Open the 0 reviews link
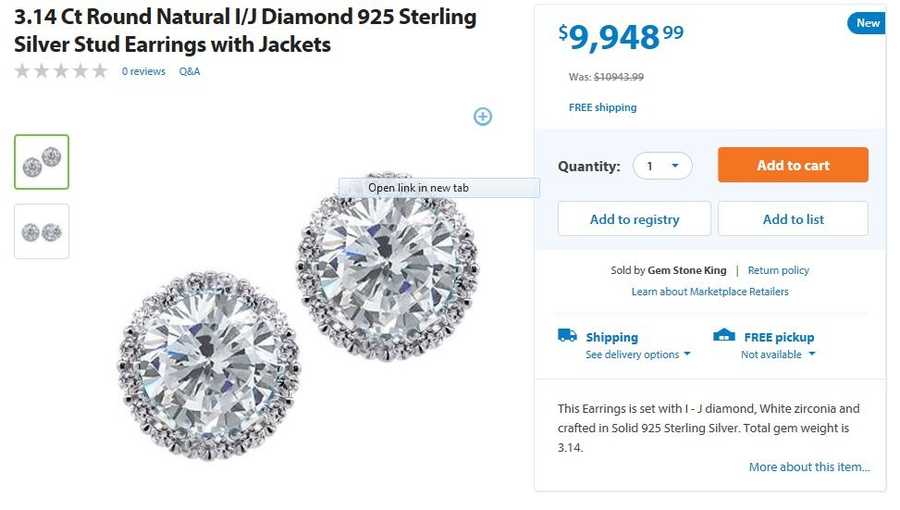 click(x=143, y=71)
